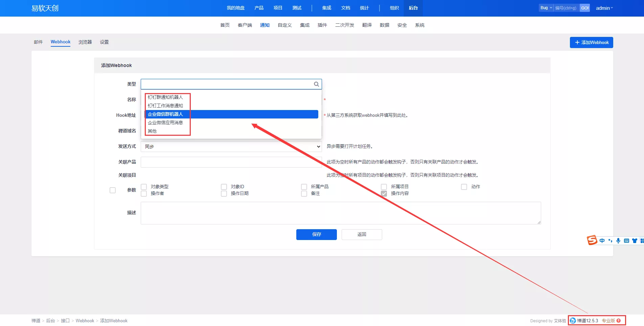Open Sogou soft keyboard icon
Screen dimensions: 644x326
[x=626, y=241]
